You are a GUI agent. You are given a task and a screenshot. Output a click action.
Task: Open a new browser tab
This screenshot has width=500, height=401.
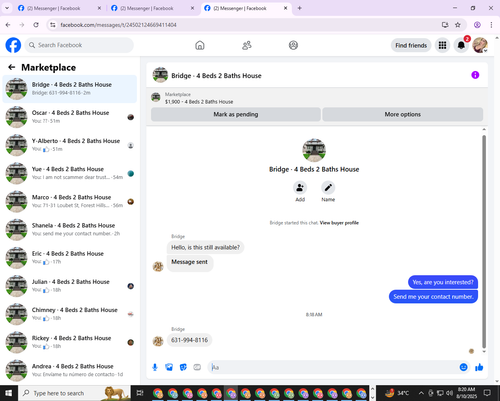pyautogui.click(x=299, y=8)
